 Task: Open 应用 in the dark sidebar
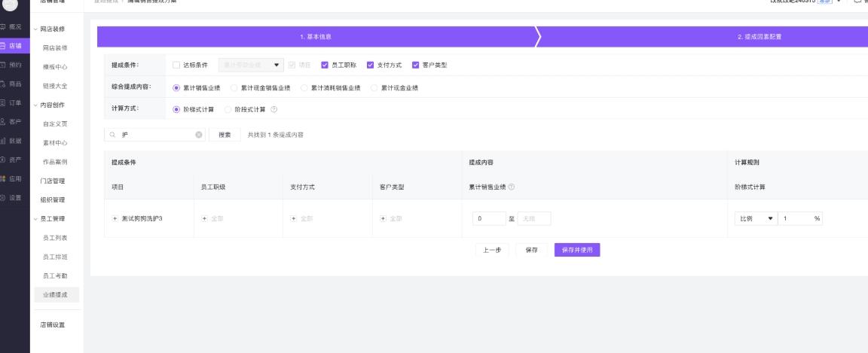[11, 178]
